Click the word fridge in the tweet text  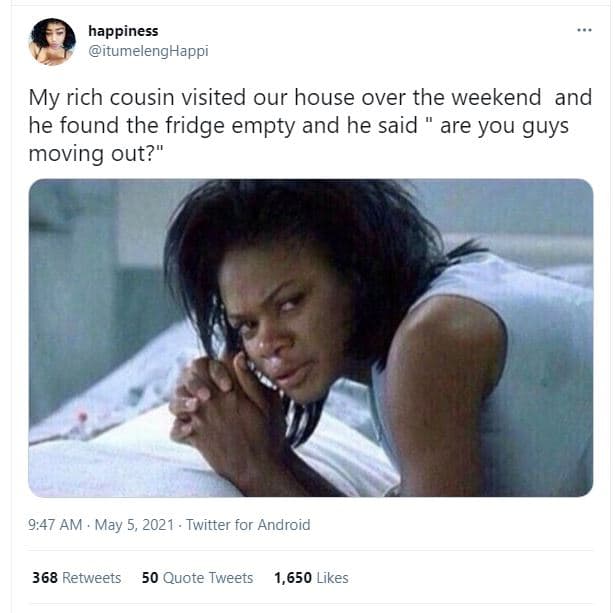coord(195,126)
